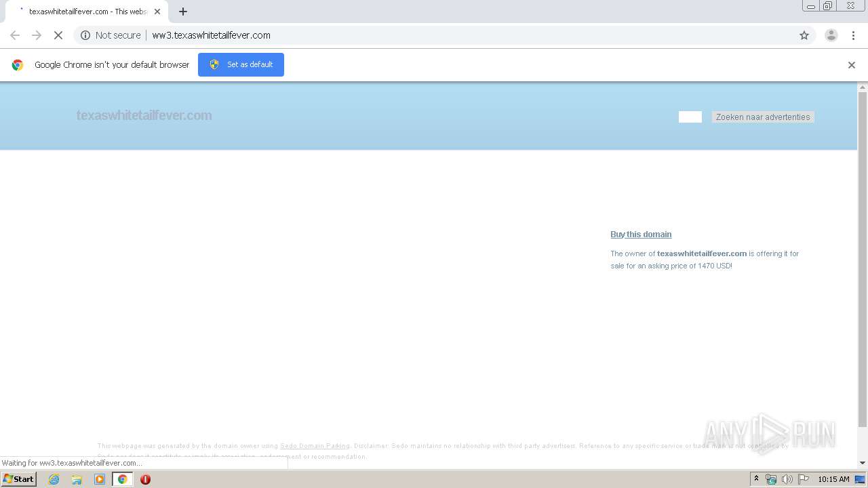Stop loading the page

pyautogui.click(x=58, y=35)
